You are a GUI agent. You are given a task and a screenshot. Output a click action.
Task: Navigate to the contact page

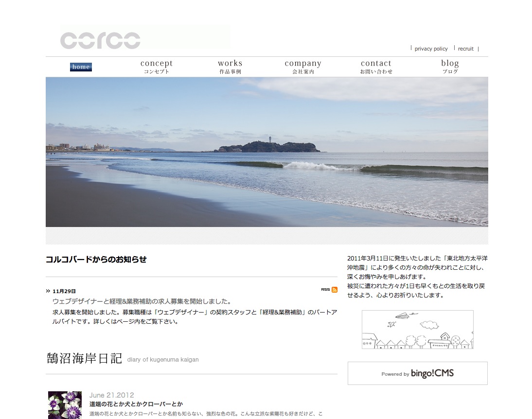point(376,67)
